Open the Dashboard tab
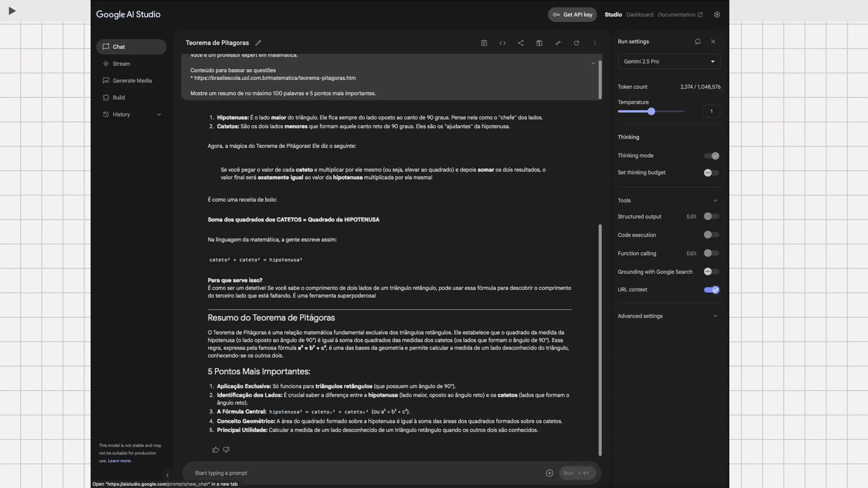The height and width of the screenshot is (488, 868). click(x=640, y=14)
